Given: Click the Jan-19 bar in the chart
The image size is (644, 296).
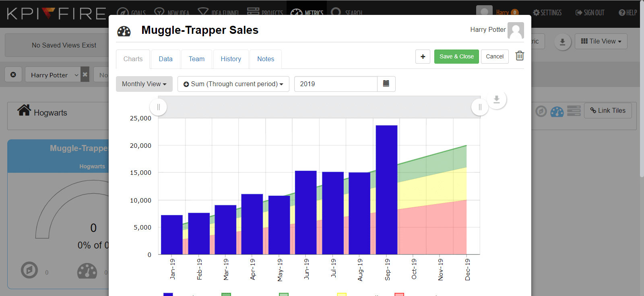Looking at the screenshot, I should 172,235.
